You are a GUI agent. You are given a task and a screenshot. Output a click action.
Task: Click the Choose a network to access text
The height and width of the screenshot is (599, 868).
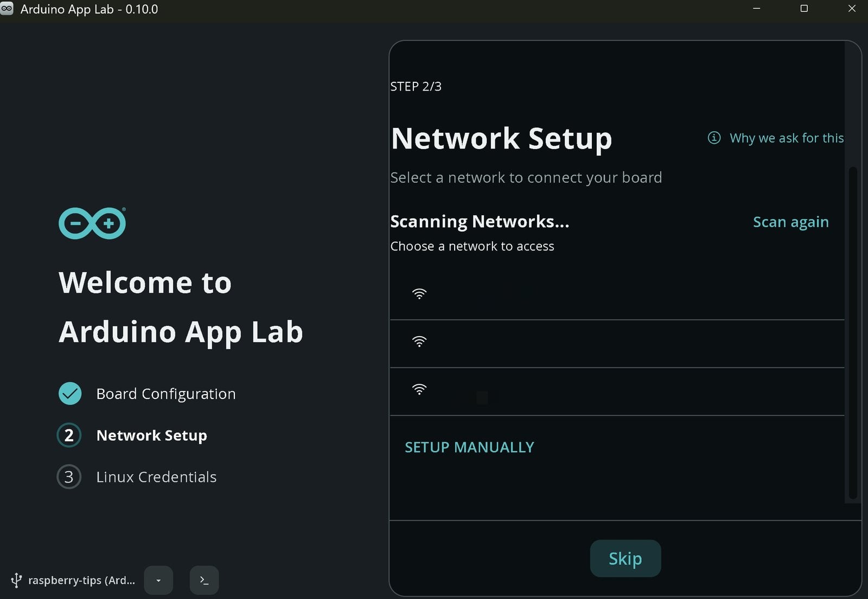472,246
